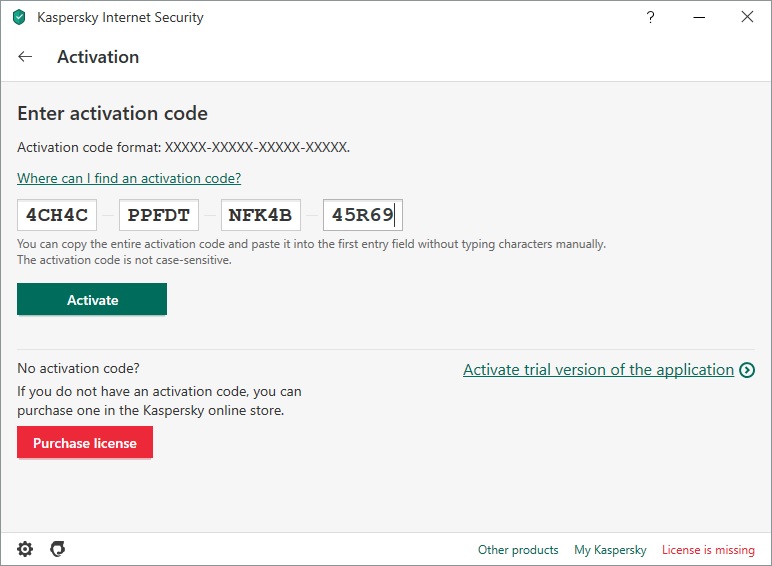Open the Other products link
Image resolution: width=772 pixels, height=566 pixels.
click(x=518, y=550)
